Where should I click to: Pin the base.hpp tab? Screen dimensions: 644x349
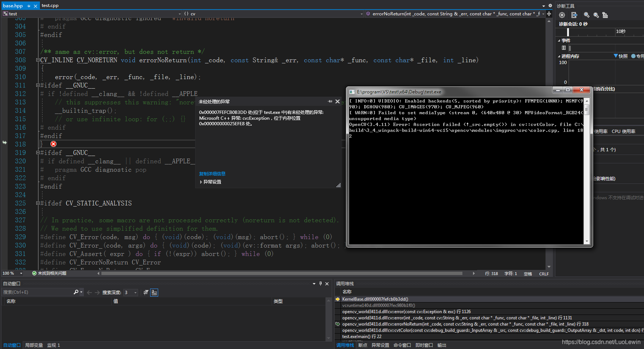(29, 6)
